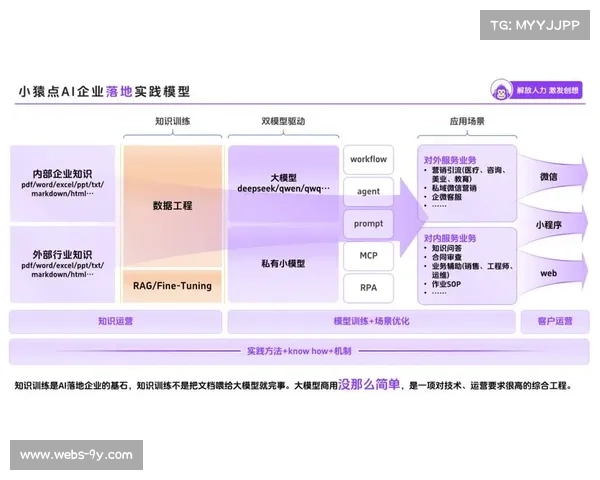Click the 业务辅助 bullet item
This screenshot has width=600, height=480.
pyautogui.click(x=472, y=271)
